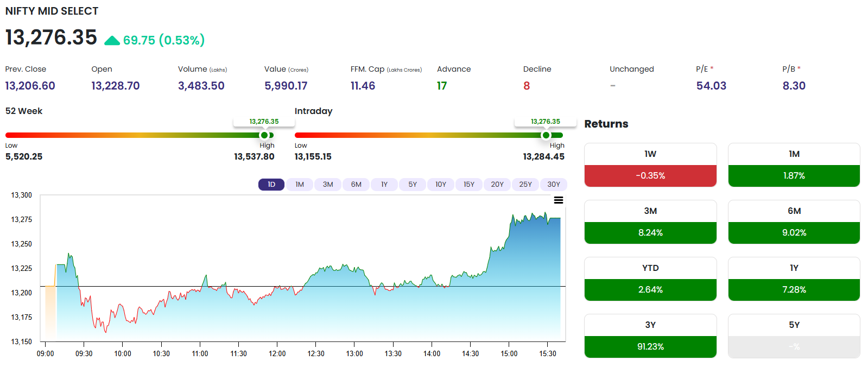Image resolution: width=868 pixels, height=367 pixels.
Task: Click the Intraday 13,276.35 tooltip label
Action: 546,122
